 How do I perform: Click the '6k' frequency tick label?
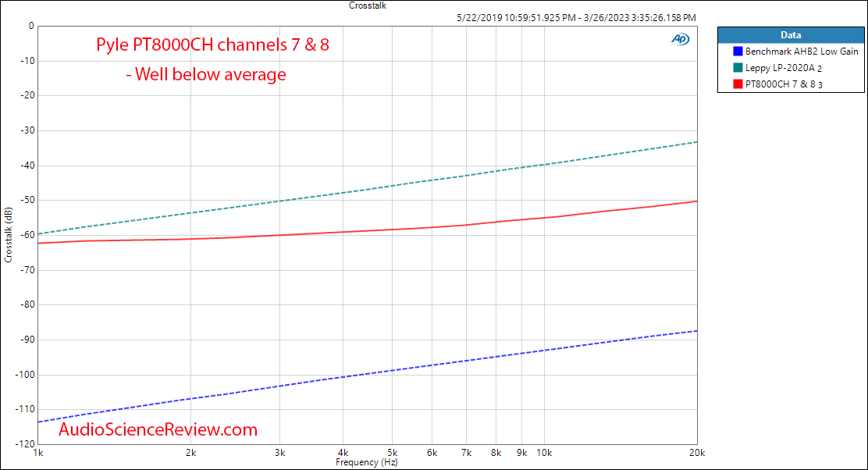432,453
